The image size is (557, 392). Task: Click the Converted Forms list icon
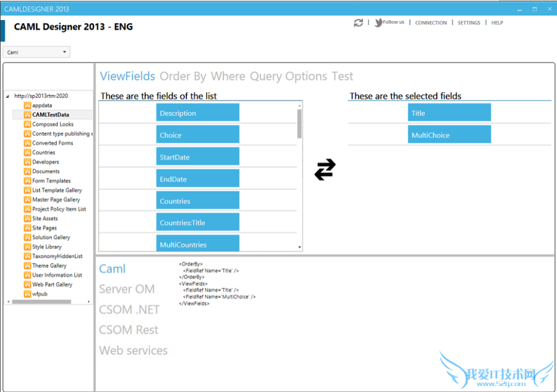tap(27, 143)
